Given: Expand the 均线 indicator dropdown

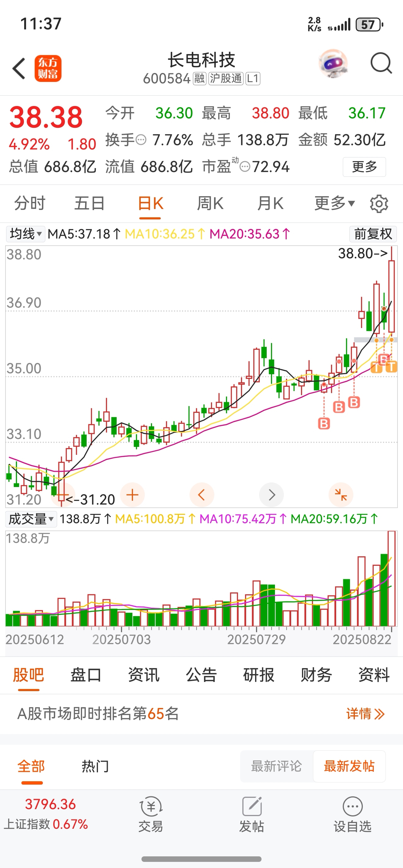Looking at the screenshot, I should [x=26, y=234].
